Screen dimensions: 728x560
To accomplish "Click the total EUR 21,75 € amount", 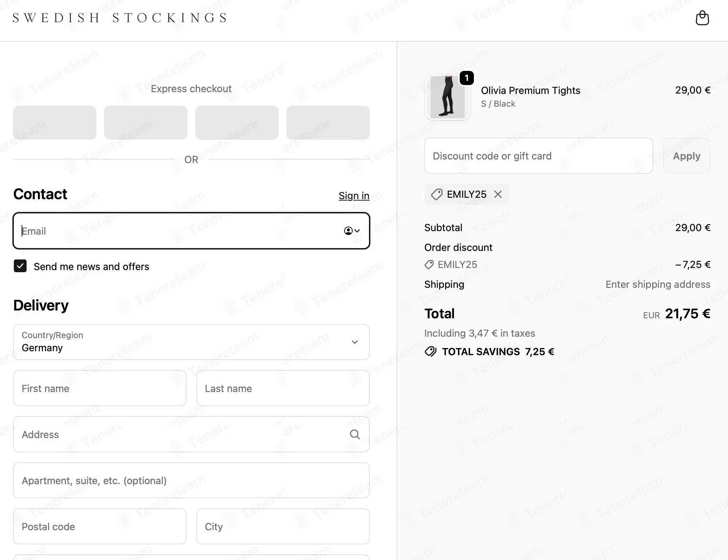I will [677, 314].
